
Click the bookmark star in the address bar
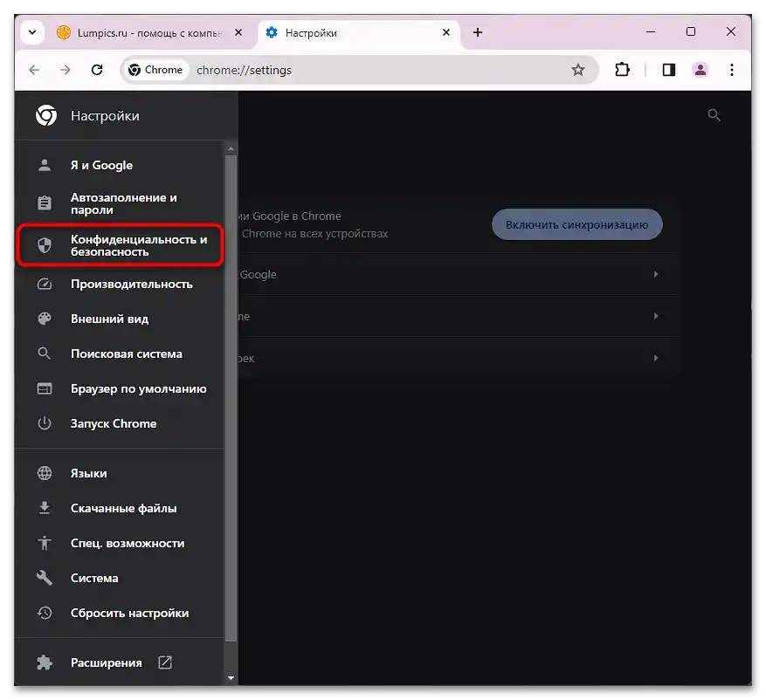pyautogui.click(x=579, y=70)
